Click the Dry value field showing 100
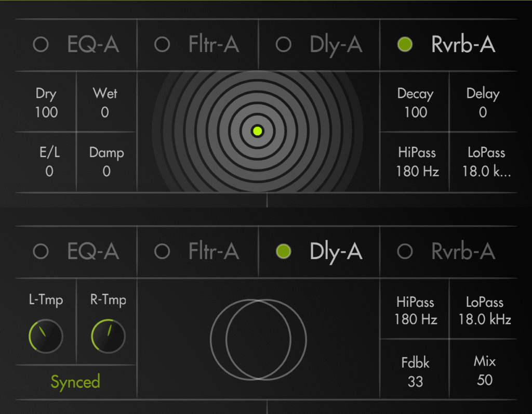 point(46,112)
